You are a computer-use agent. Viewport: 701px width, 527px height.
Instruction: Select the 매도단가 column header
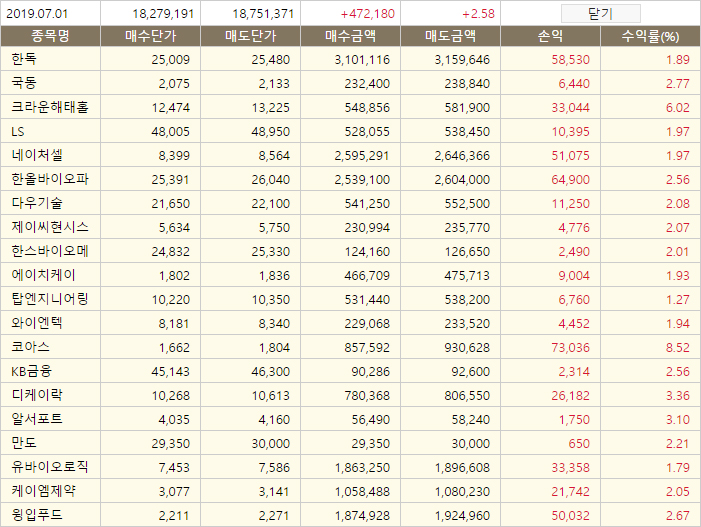click(x=250, y=36)
